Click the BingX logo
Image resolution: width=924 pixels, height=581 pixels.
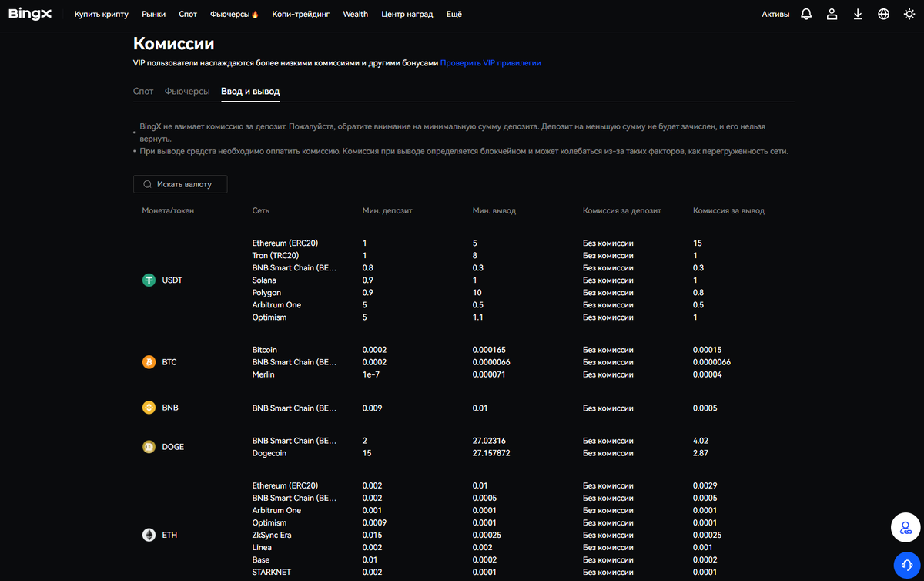30,14
